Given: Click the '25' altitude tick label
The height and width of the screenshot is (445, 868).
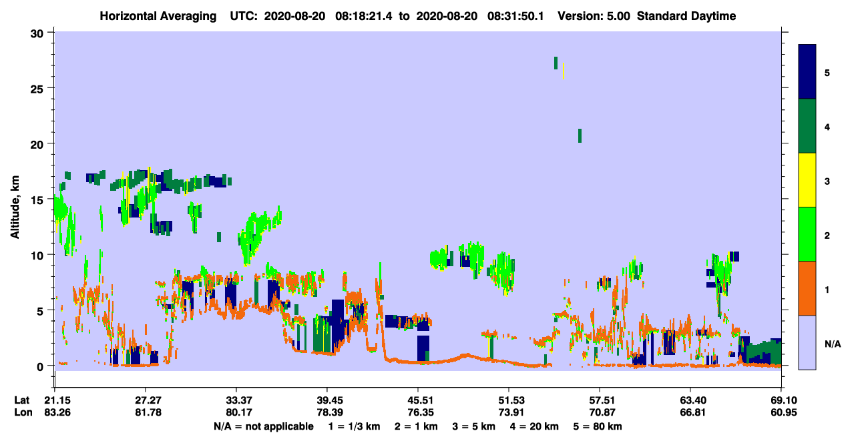Looking at the screenshot, I should pos(36,88).
